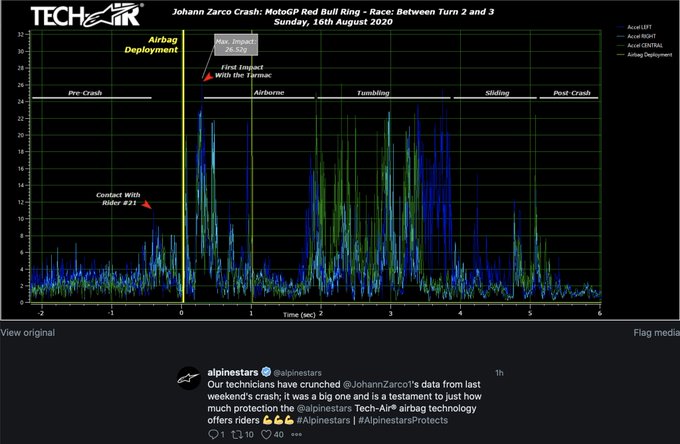Open the @JohannZarco1 mention

click(x=376, y=384)
